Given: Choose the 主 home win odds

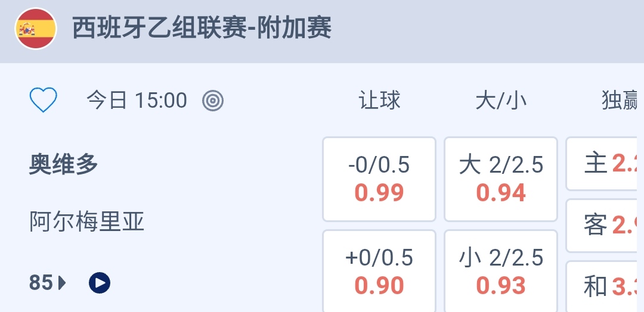Looking at the screenshot, I should coord(605,163).
